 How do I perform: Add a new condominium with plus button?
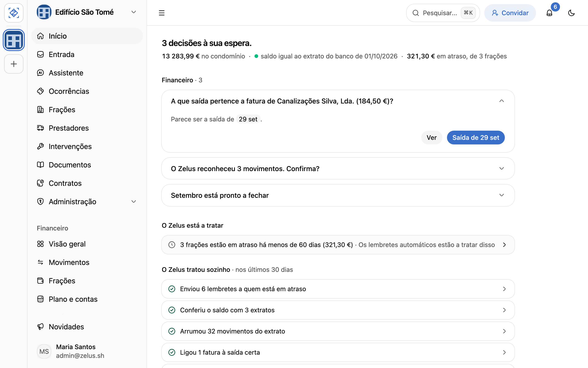coord(14,64)
